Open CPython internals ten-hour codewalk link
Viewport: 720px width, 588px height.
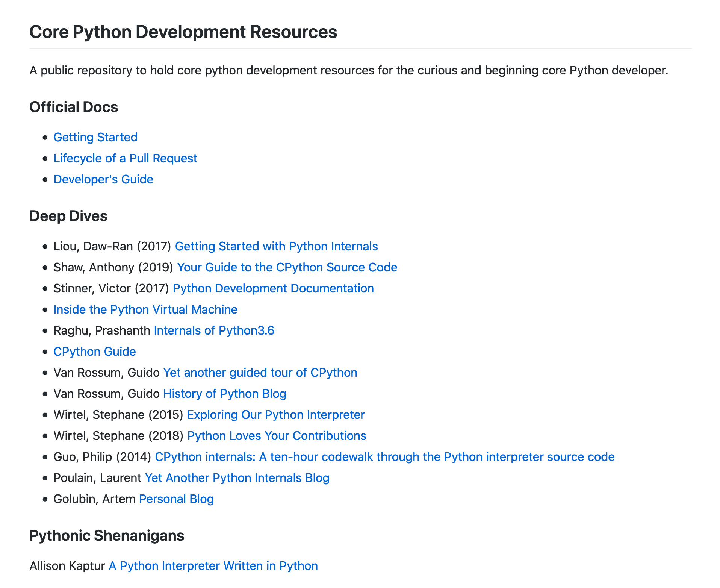tap(384, 457)
